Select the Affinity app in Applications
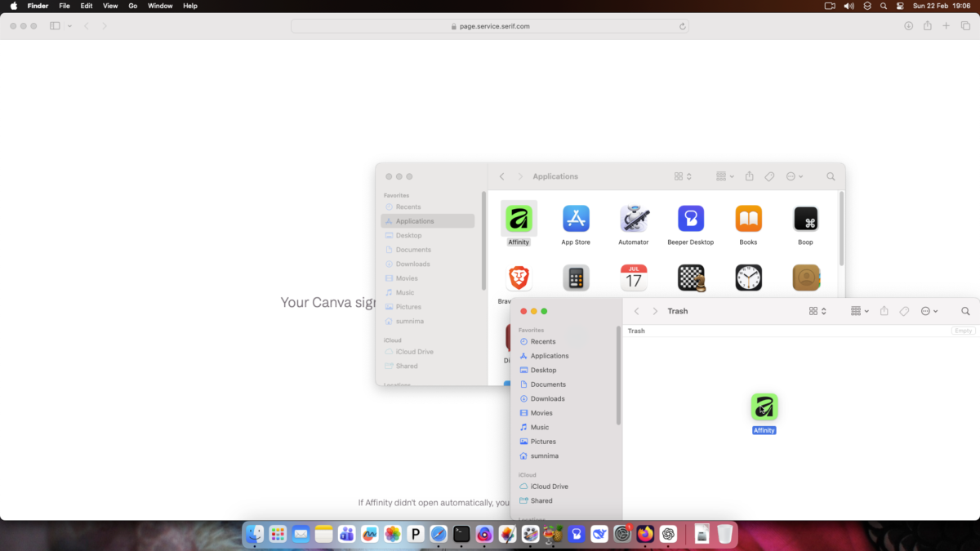The width and height of the screenshot is (980, 551). click(519, 218)
